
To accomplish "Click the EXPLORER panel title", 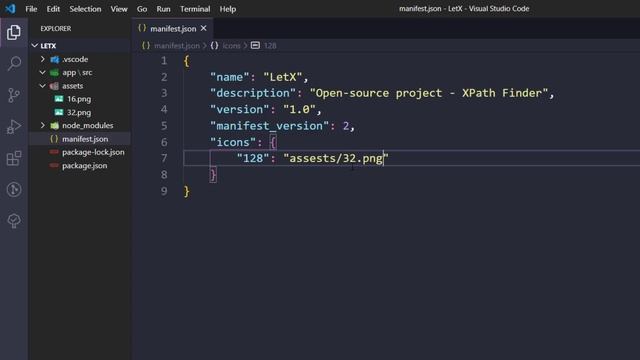I will click(x=56, y=29).
